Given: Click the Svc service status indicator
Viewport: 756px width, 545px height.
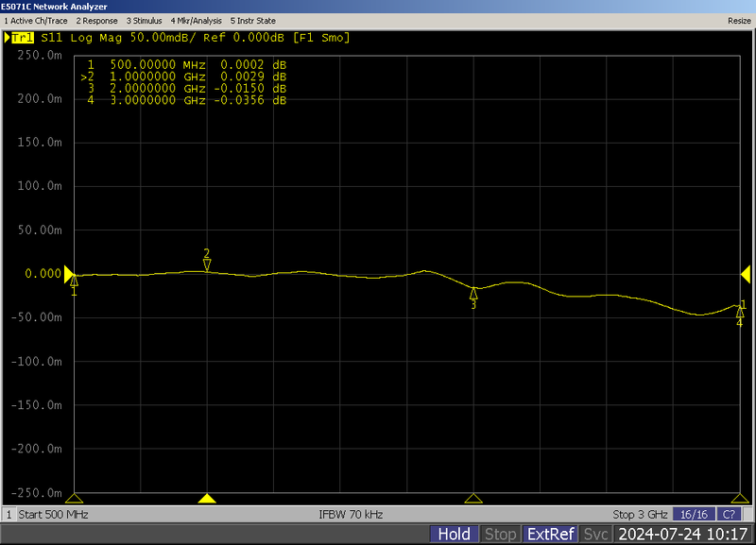Looking at the screenshot, I should (x=595, y=534).
